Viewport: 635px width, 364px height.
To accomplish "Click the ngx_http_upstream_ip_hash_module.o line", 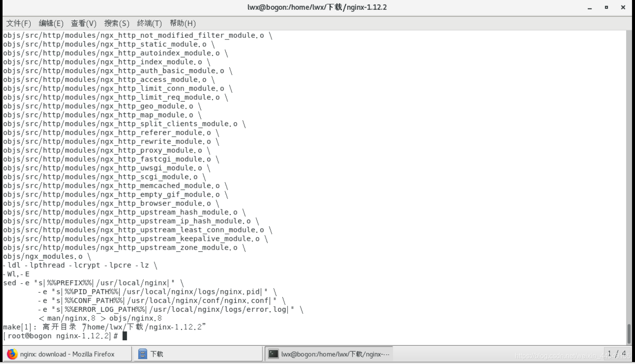I will pyautogui.click(x=131, y=221).
